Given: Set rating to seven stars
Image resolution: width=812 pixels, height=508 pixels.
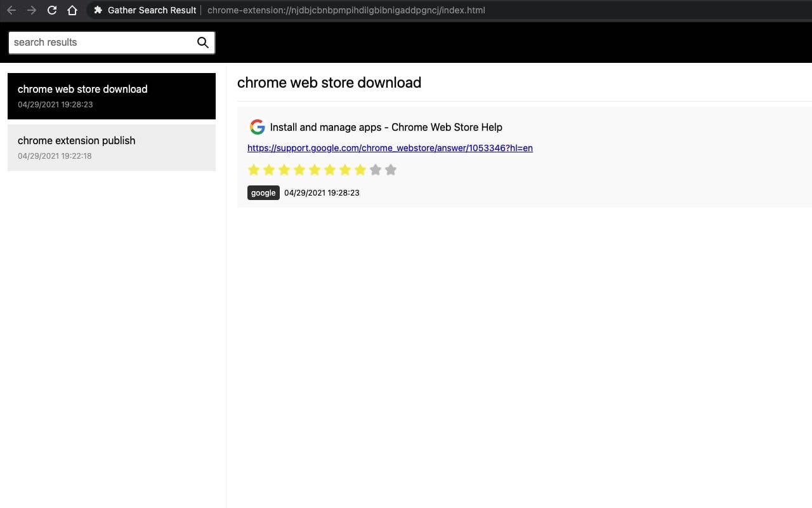Looking at the screenshot, I should point(345,170).
